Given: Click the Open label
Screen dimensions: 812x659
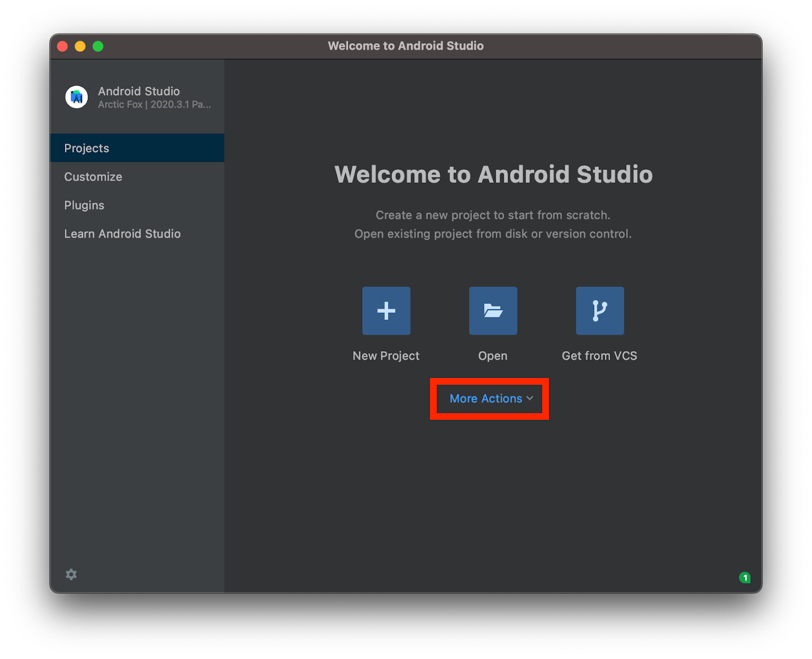Looking at the screenshot, I should pyautogui.click(x=493, y=356).
